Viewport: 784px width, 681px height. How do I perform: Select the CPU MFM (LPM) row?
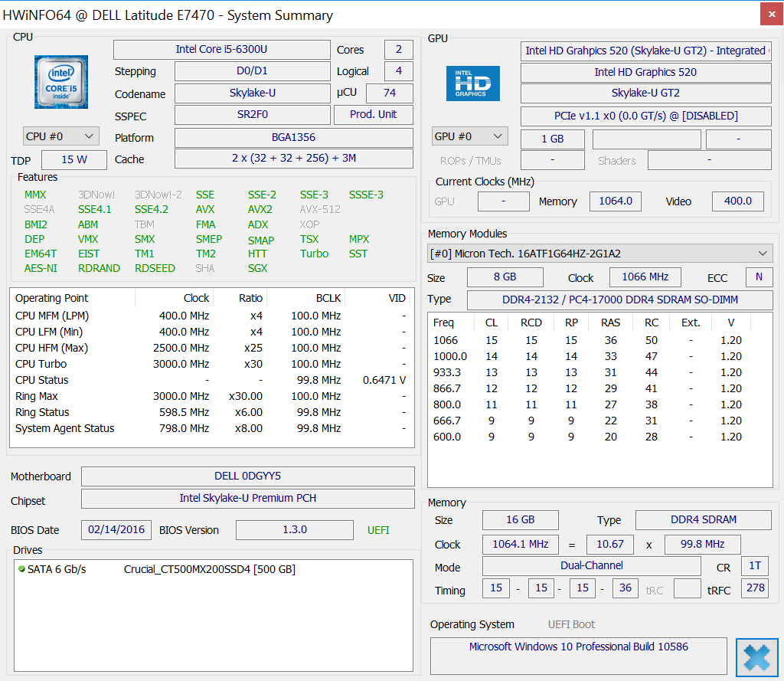[x=211, y=316]
